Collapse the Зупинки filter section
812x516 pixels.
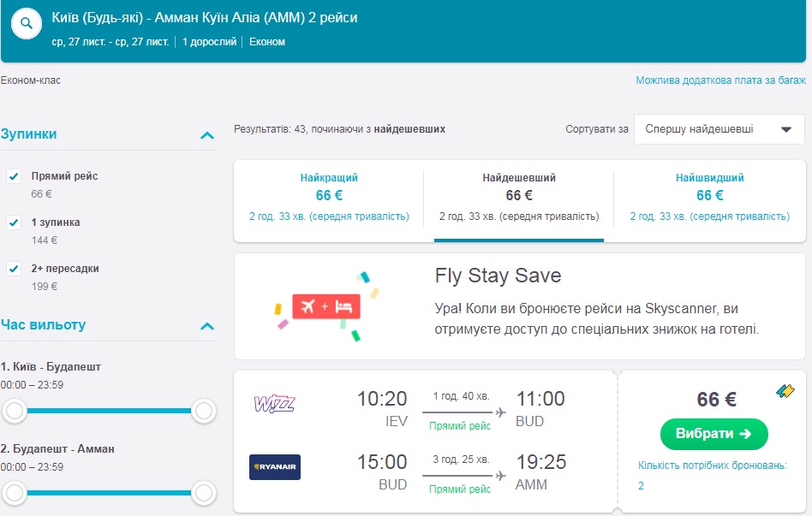coord(206,135)
